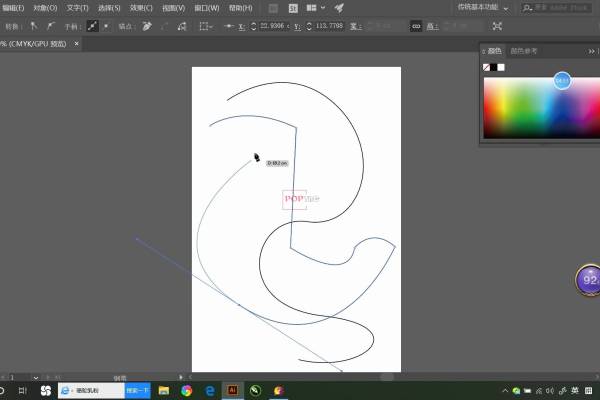Click the arrange documents grid icon
600x400 pixels.
click(x=311, y=8)
